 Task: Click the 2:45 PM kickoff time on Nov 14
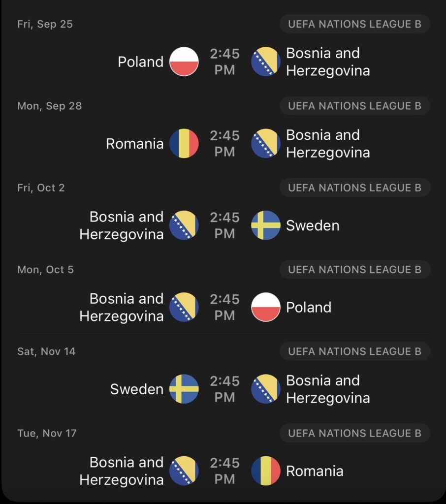click(x=225, y=389)
